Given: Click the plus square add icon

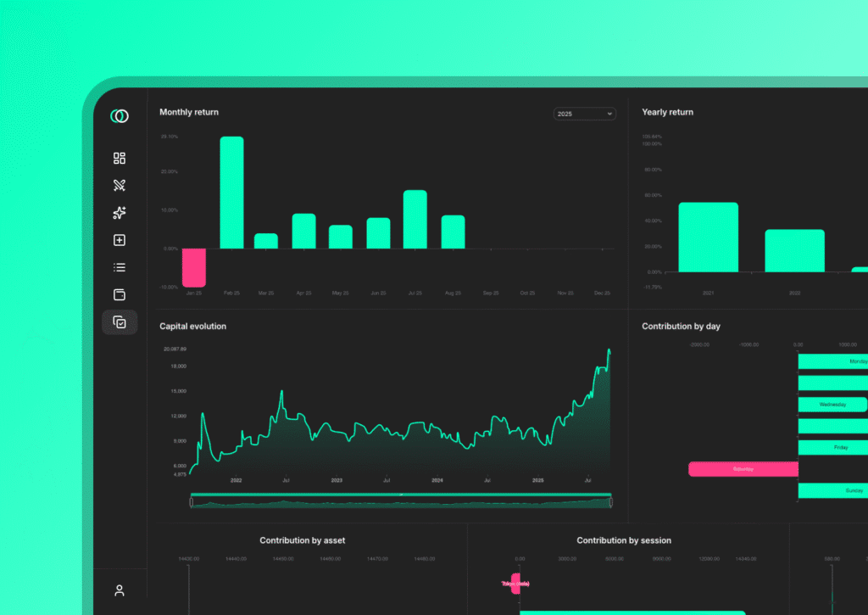Looking at the screenshot, I should pos(120,240).
